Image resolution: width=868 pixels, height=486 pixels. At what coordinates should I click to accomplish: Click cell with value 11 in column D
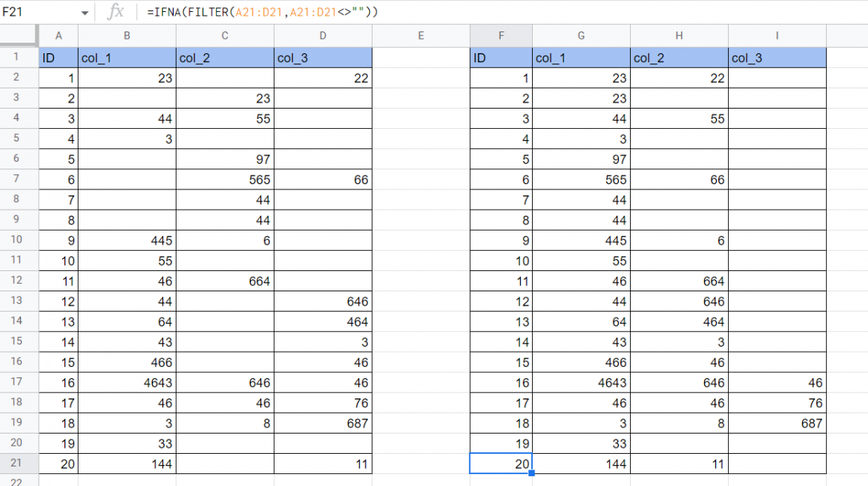[323, 464]
